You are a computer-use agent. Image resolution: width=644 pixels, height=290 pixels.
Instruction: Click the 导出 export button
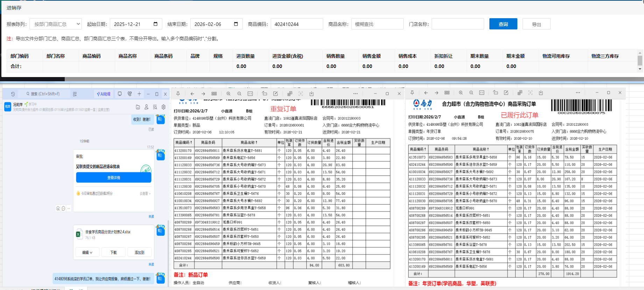pyautogui.click(x=536, y=24)
